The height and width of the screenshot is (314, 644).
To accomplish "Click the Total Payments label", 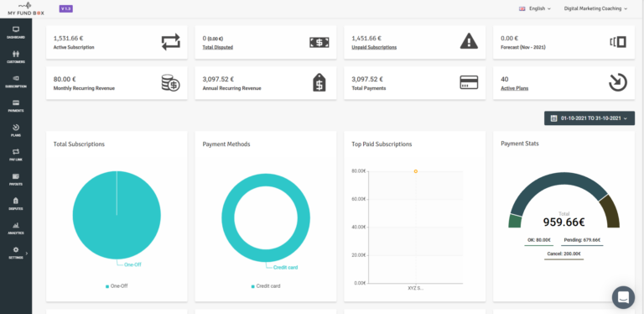I will (368, 88).
